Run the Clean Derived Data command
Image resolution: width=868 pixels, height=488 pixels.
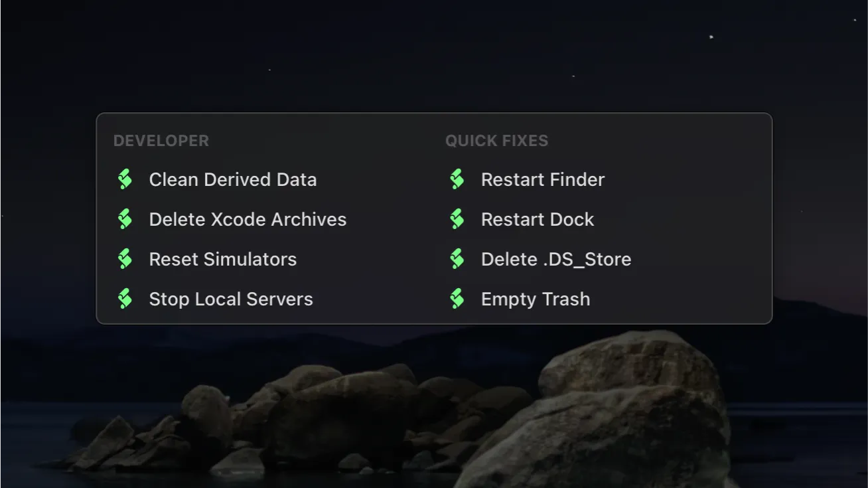(233, 179)
